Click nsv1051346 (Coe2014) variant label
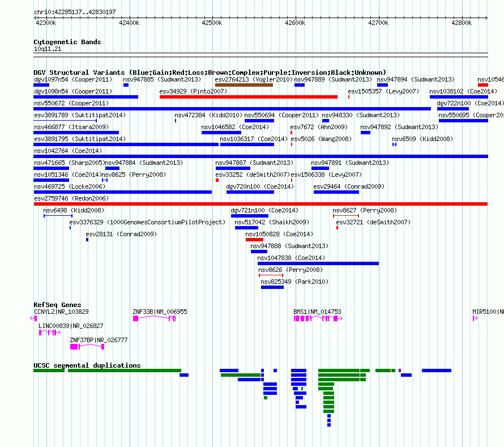 (68, 174)
